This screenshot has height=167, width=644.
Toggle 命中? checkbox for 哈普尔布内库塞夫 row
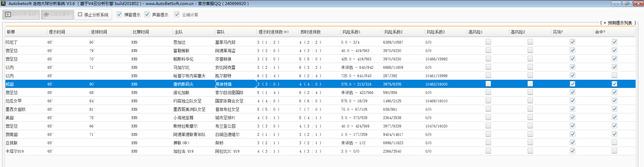[614, 75]
